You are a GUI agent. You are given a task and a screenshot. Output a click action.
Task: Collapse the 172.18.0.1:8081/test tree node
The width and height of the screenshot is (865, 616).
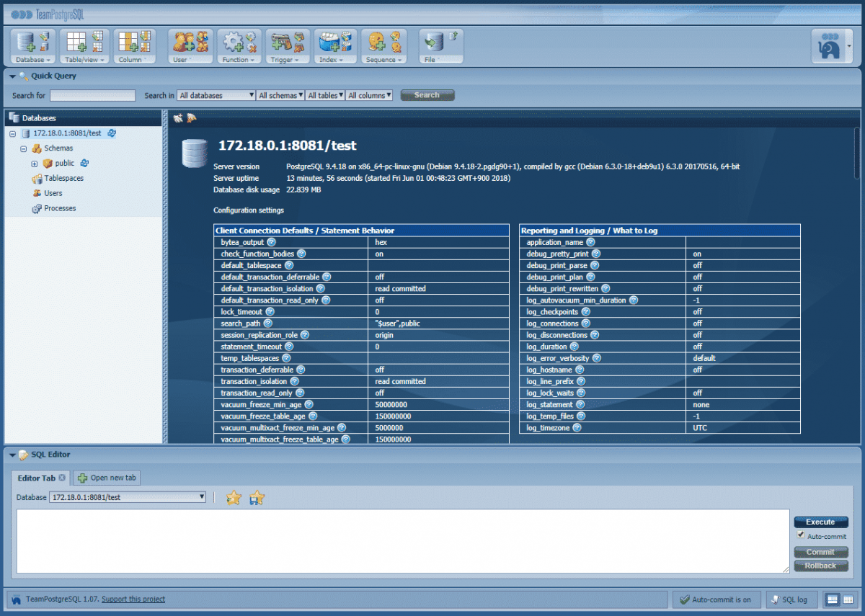click(12, 133)
